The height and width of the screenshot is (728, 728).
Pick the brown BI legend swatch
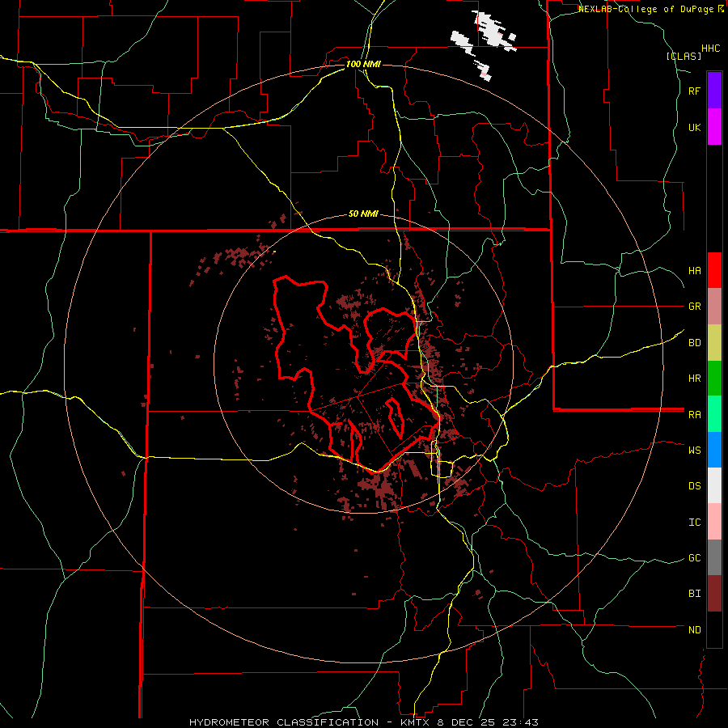pos(714,594)
